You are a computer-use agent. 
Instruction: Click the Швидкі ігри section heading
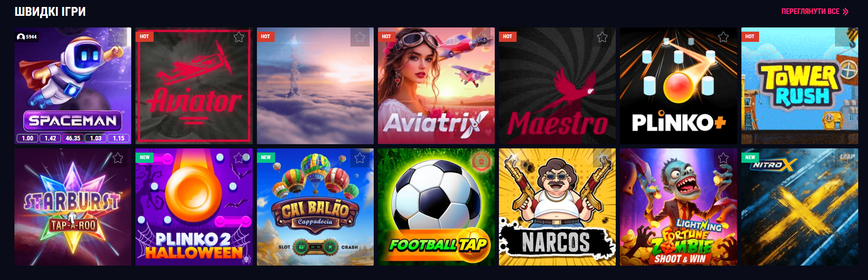coord(50,12)
